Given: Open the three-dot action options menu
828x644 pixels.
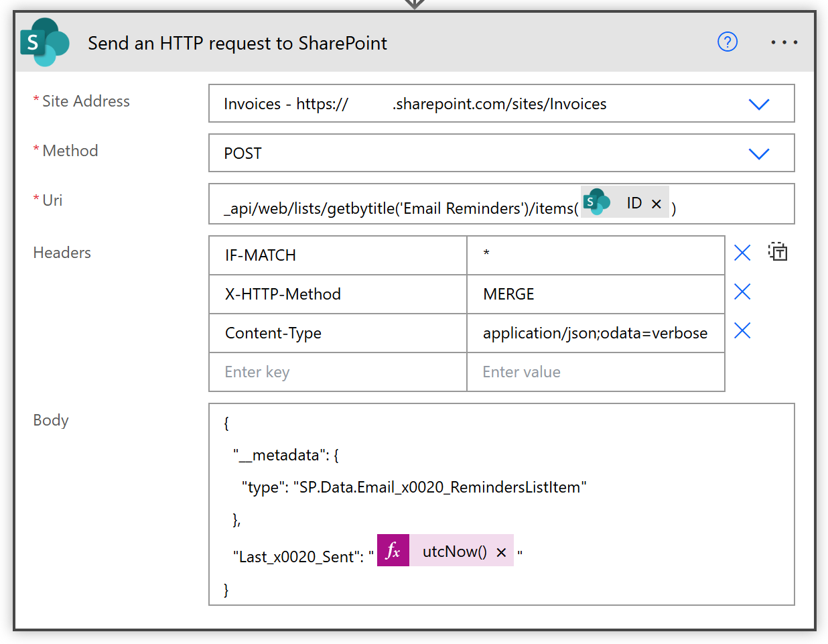Looking at the screenshot, I should 783,42.
